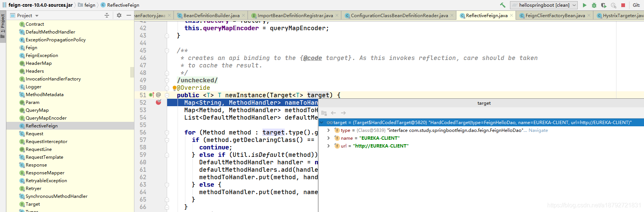Toggle breakpoint on line 52
Image resolution: width=644 pixels, height=212 pixels.
pyautogui.click(x=159, y=102)
